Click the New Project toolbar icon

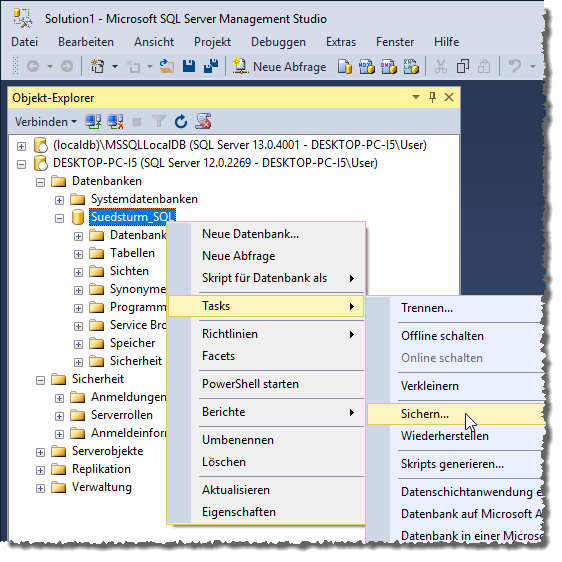[x=97, y=66]
